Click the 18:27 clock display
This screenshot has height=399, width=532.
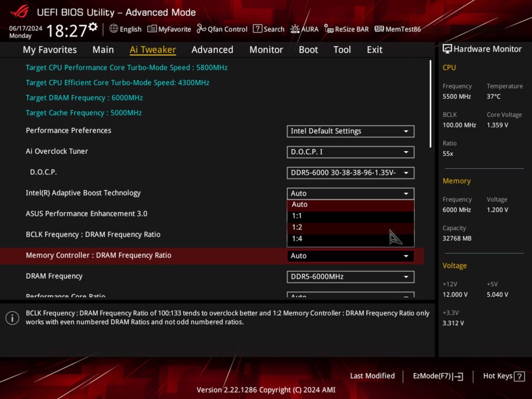tap(66, 31)
